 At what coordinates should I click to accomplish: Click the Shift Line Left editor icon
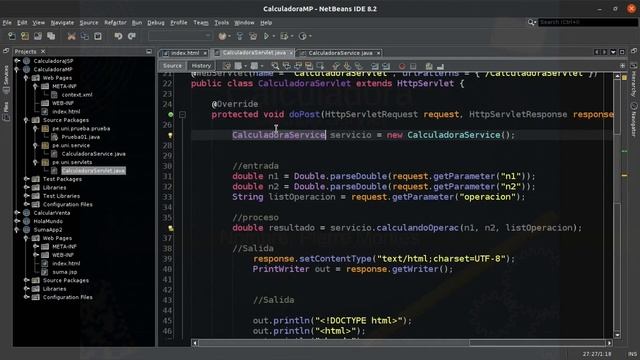375,66
